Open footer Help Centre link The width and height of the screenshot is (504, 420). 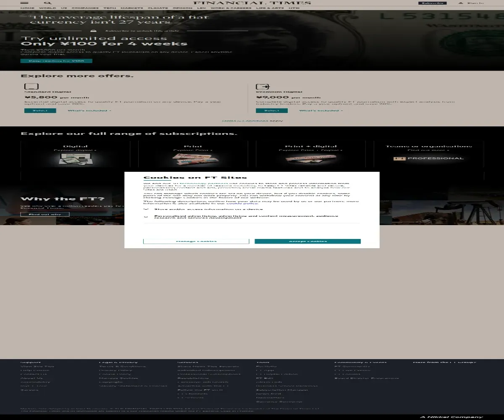[35, 370]
